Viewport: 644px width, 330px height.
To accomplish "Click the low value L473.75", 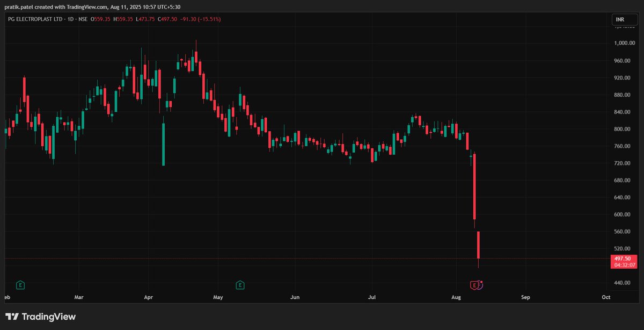I will [144, 19].
